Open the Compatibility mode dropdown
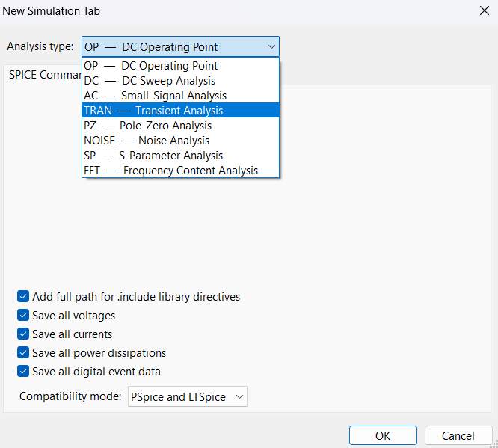 tap(188, 396)
